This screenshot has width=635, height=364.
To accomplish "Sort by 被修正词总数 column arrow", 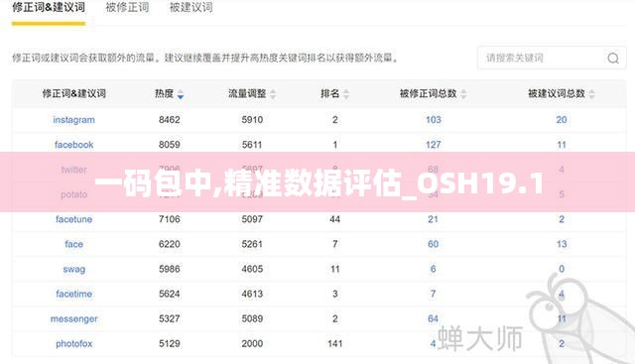I will tap(463, 94).
